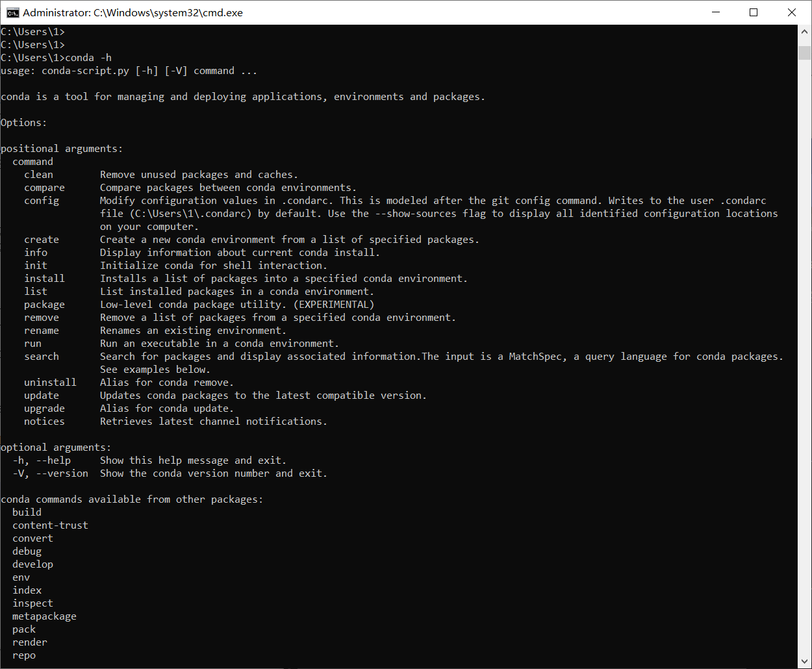This screenshot has width=812, height=669.
Task: Click the 'build' package command
Action: (x=27, y=512)
